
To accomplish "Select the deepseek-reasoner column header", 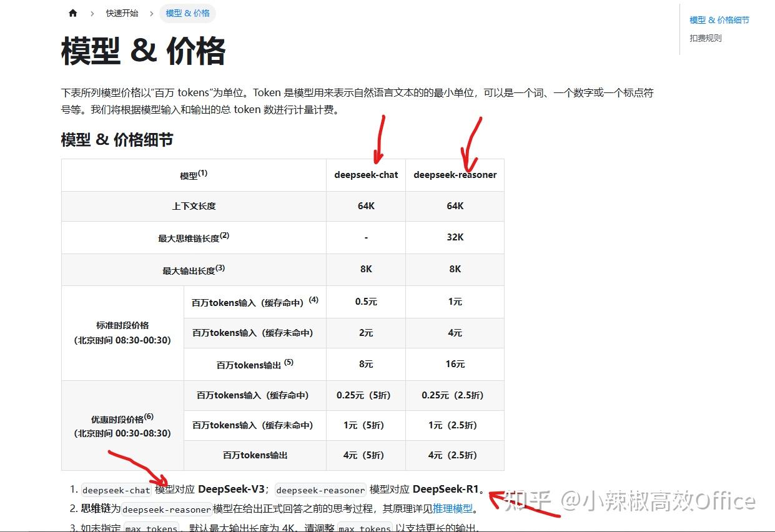I will tap(455, 175).
